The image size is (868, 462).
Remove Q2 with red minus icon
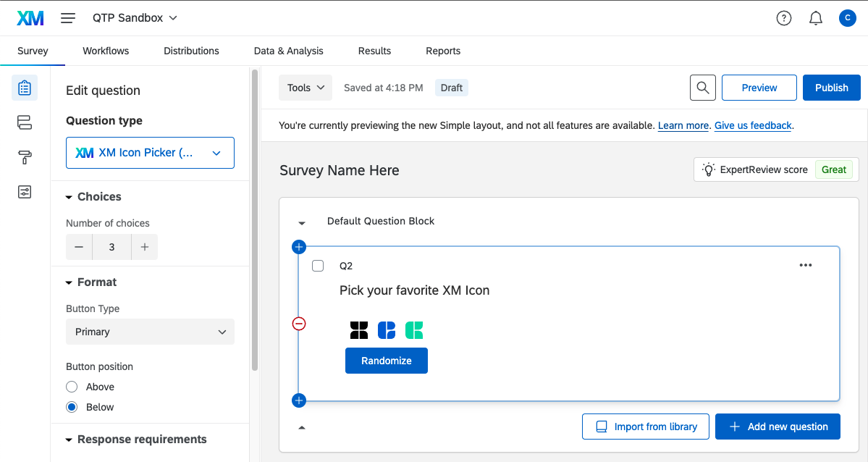coord(299,324)
